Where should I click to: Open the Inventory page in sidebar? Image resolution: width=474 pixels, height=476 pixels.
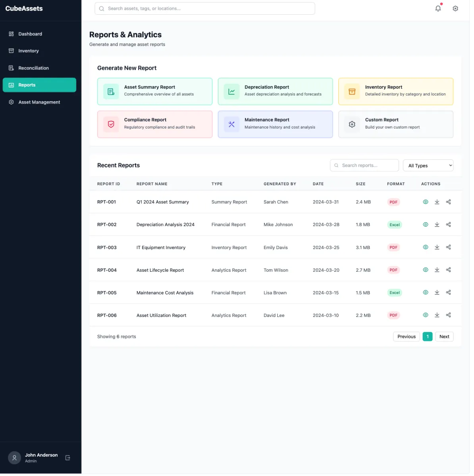pos(29,51)
